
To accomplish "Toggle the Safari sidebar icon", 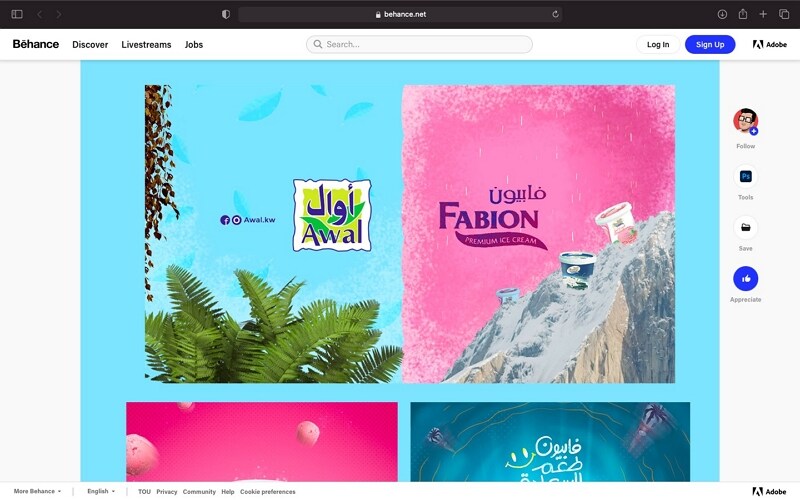I will pos(17,14).
